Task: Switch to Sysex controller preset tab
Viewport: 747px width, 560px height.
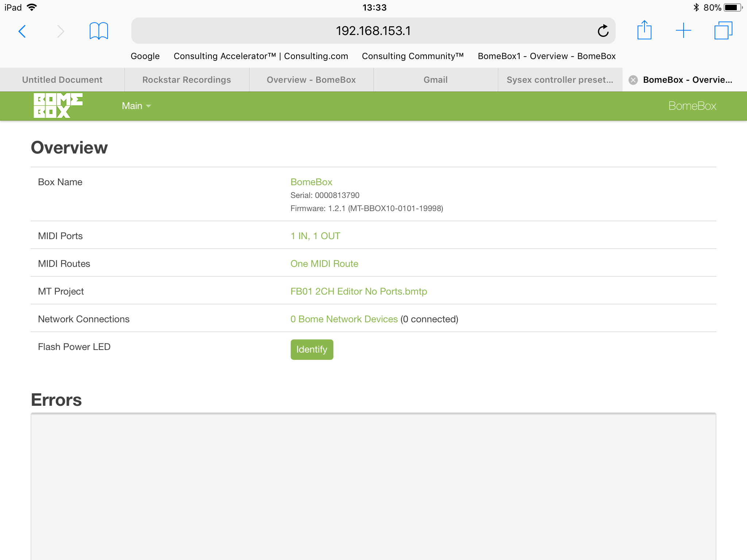Action: 560,80
